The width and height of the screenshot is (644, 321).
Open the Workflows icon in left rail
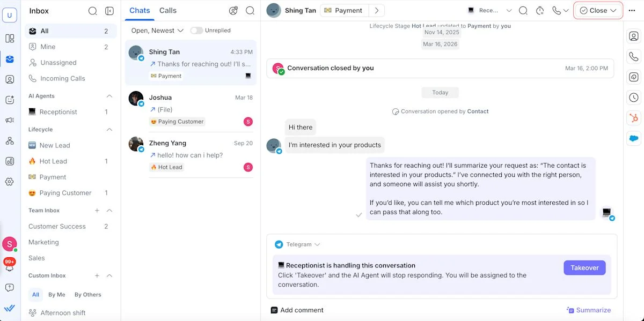[x=10, y=140]
